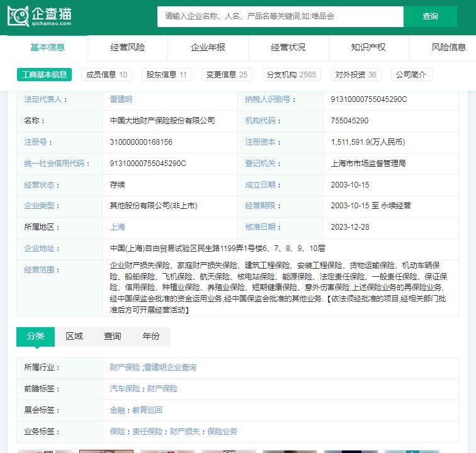476x453 pixels.
Task: Select company name 中国大地财产保险股份有限公司
Action: click(162, 121)
